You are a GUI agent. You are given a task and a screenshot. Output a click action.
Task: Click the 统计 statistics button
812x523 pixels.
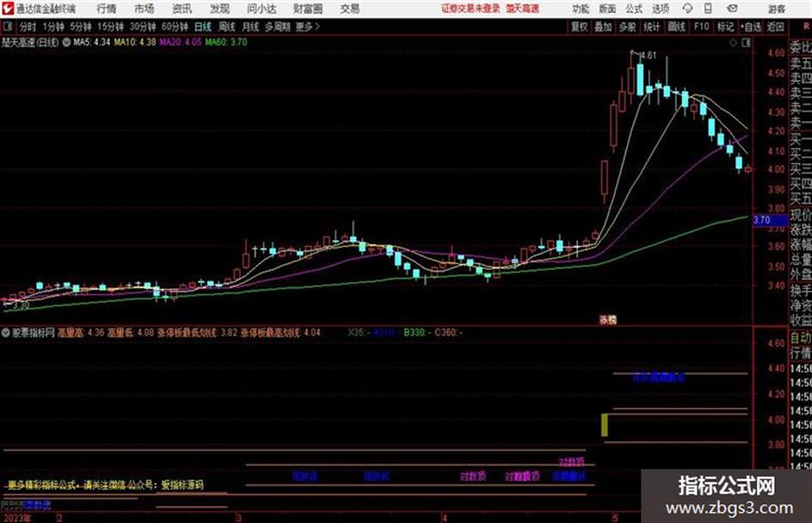point(652,27)
